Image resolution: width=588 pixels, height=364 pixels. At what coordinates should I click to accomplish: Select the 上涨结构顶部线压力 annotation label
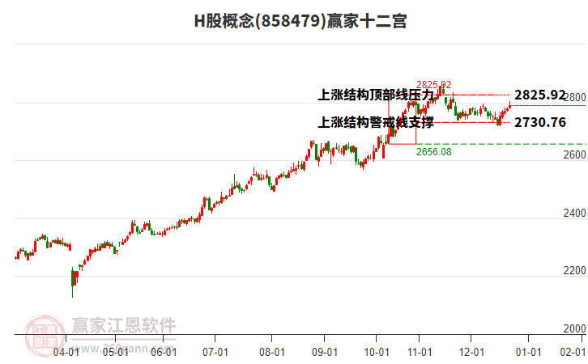(376, 95)
